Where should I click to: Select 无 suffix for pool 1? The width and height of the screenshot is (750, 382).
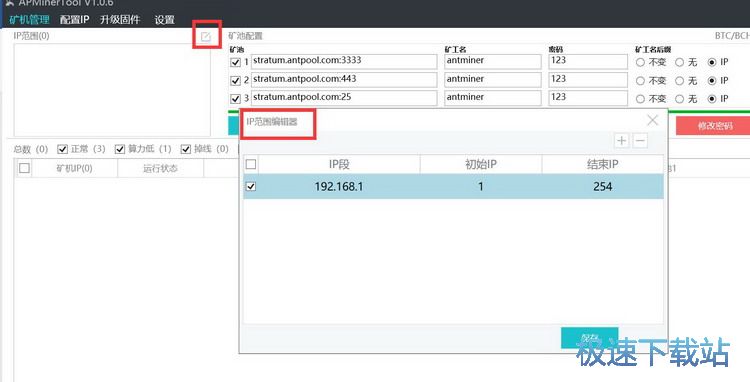tap(679, 62)
